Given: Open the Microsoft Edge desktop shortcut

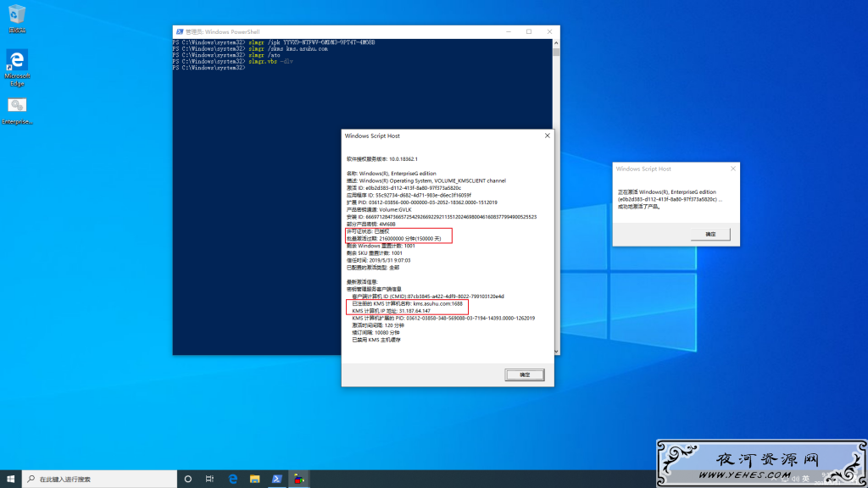Looking at the screenshot, I should [17, 68].
